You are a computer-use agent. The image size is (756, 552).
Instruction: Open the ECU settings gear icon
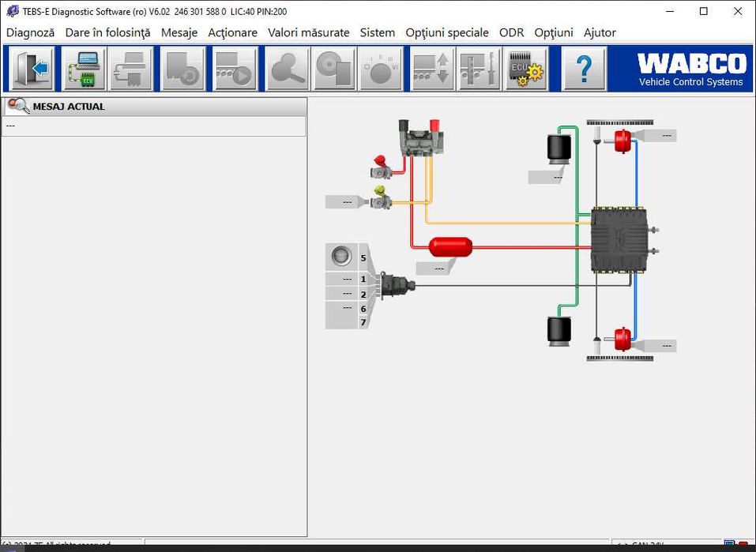tap(526, 69)
